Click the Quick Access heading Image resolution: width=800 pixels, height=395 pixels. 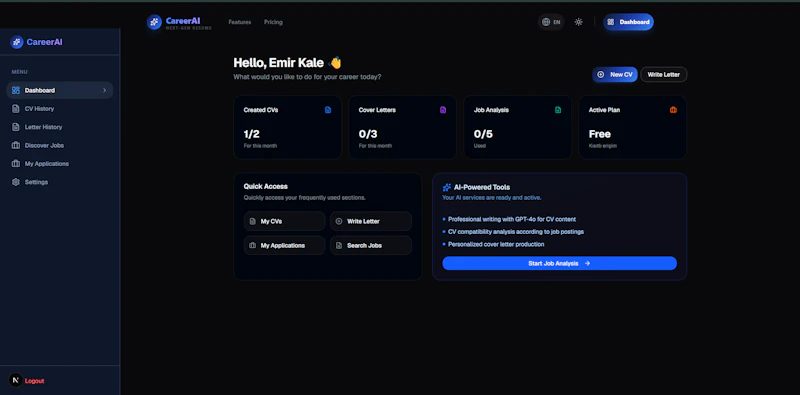point(265,187)
